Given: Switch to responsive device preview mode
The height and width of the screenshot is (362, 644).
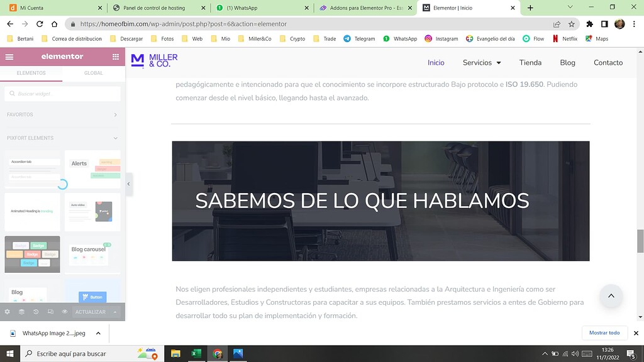Looking at the screenshot, I should click(x=51, y=312).
